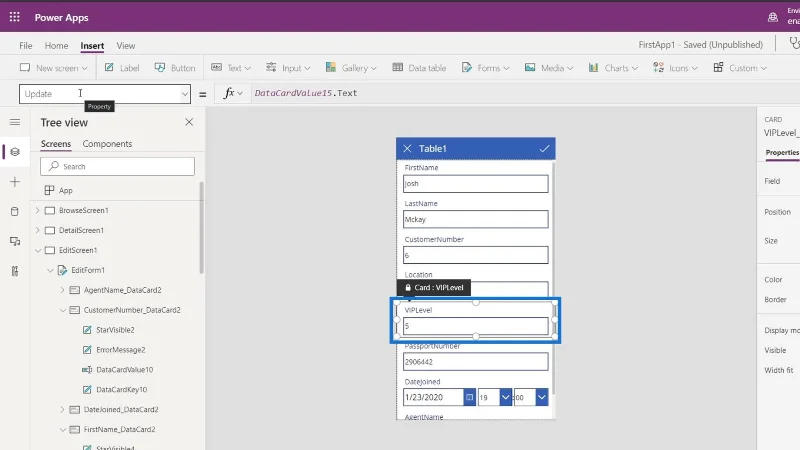
Task: Toggle the left hamburger menu
Action: [x=15, y=122]
